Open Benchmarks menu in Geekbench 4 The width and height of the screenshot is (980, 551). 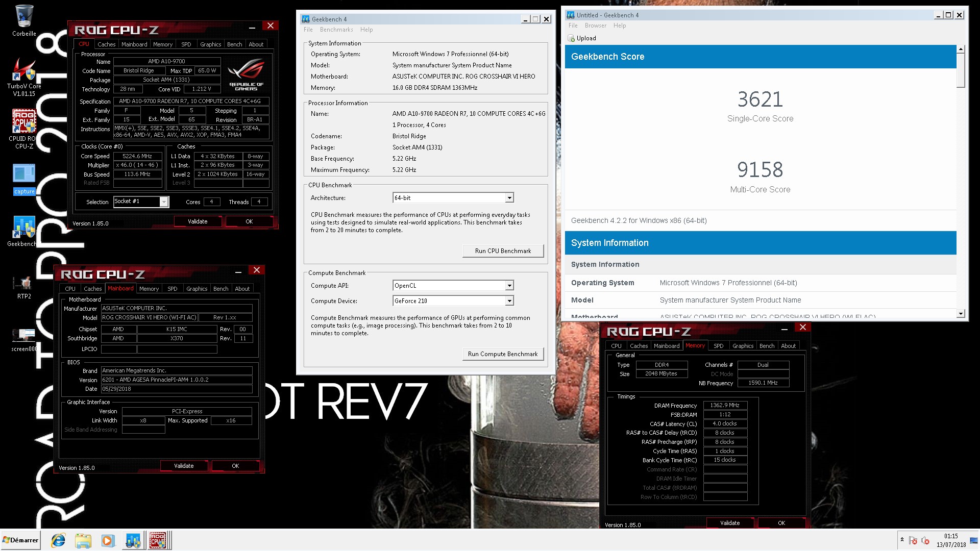(336, 30)
